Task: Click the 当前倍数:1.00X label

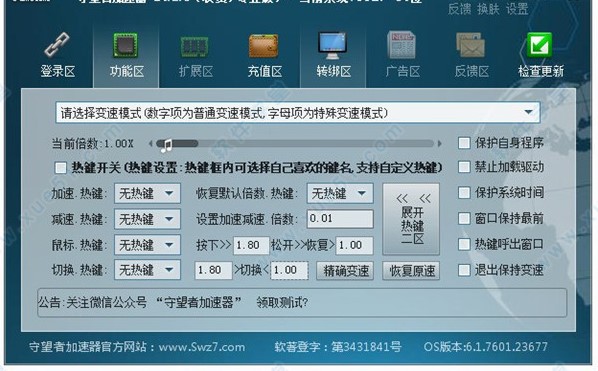Action: [93, 144]
